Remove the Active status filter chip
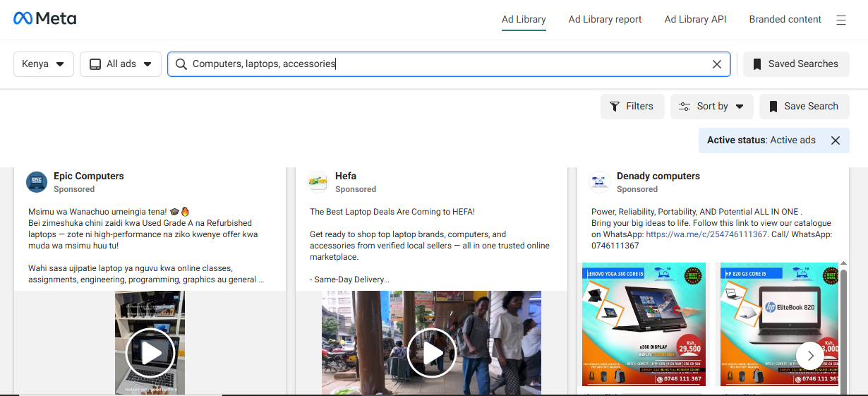 tap(836, 140)
